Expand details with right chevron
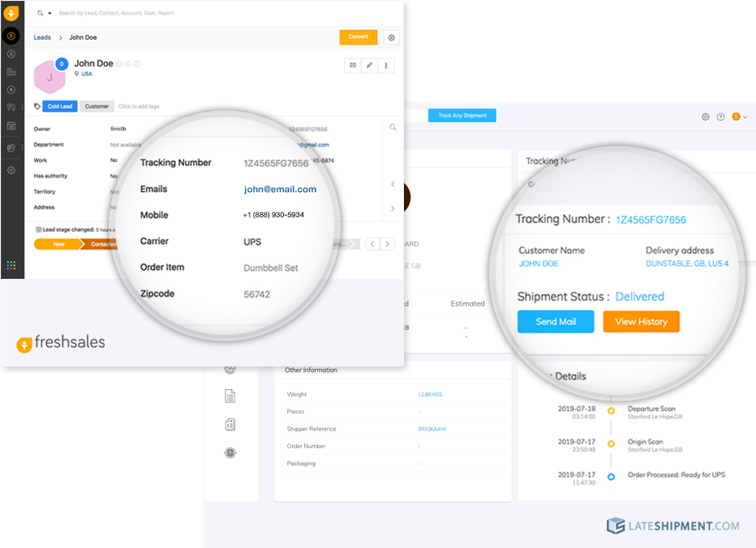 coord(393,208)
